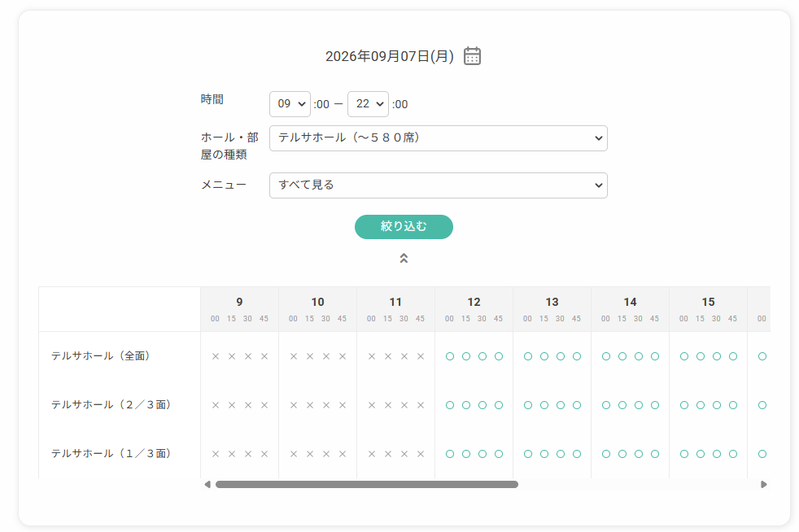Expand the メニュー すべて見る dropdown

pyautogui.click(x=439, y=185)
